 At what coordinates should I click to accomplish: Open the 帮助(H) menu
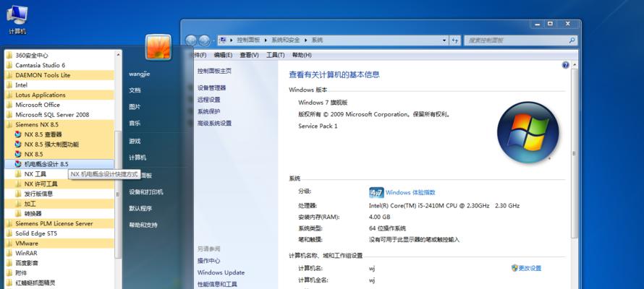click(x=302, y=55)
